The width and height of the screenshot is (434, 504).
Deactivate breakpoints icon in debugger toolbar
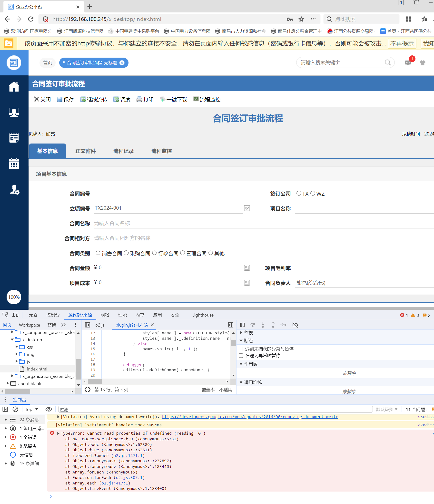[x=295, y=325]
